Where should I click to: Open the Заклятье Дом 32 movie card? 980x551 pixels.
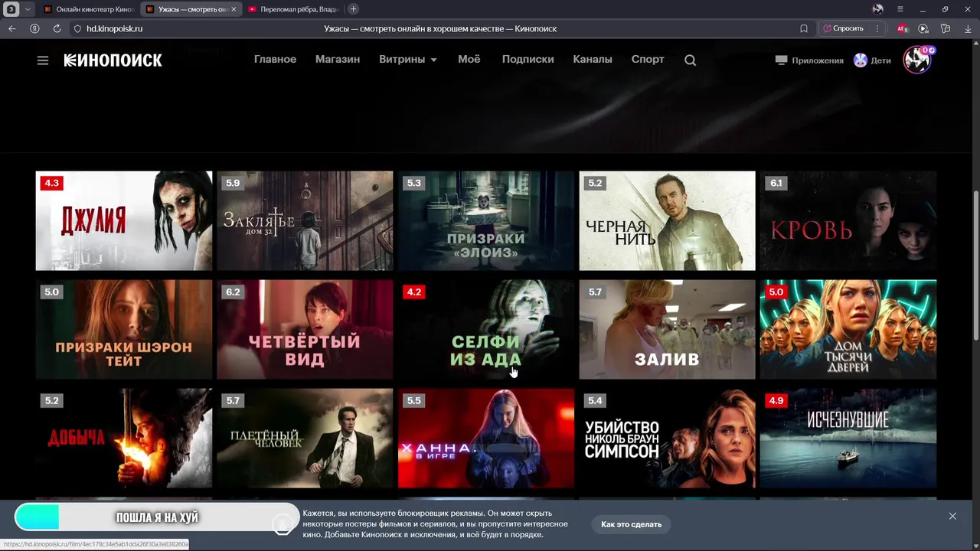[305, 221]
